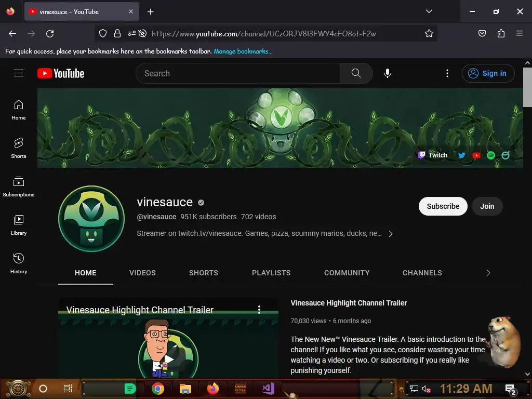Screen dimensions: 532x399
Task: Switch to the COMMUNITY tab
Action: (x=347, y=273)
